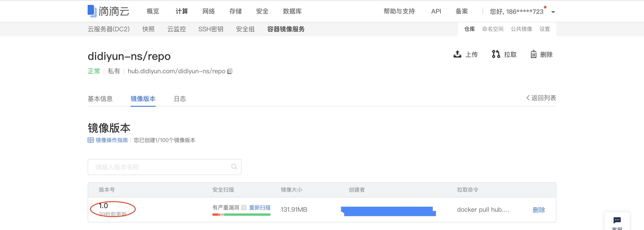Click 删除 link in version 1.0 row

[x=538, y=210]
